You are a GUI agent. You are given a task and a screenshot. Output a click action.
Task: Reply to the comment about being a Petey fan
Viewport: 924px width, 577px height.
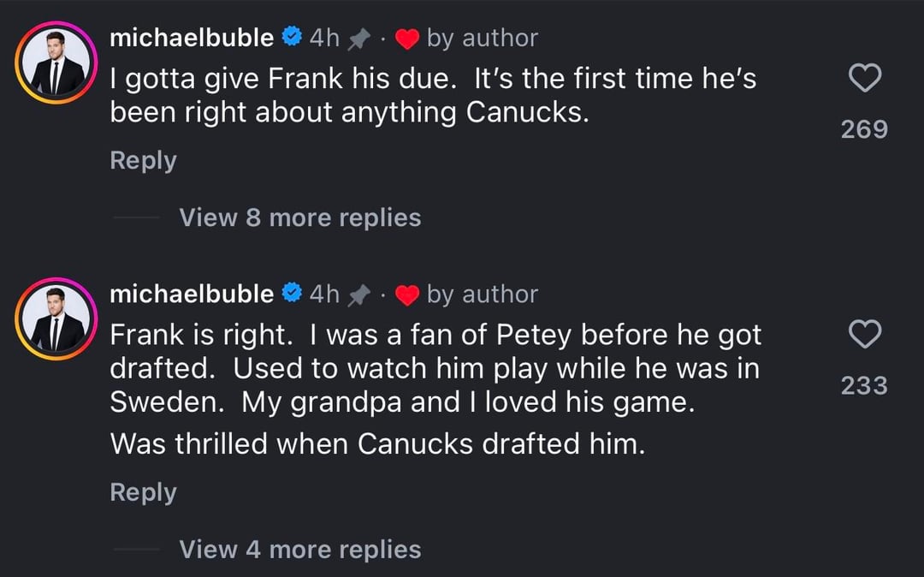142,491
